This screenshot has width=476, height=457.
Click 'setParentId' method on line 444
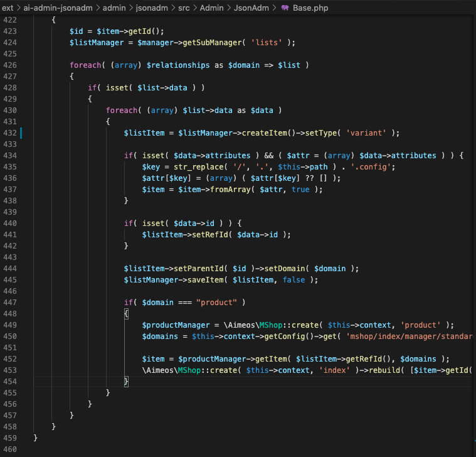click(199, 269)
